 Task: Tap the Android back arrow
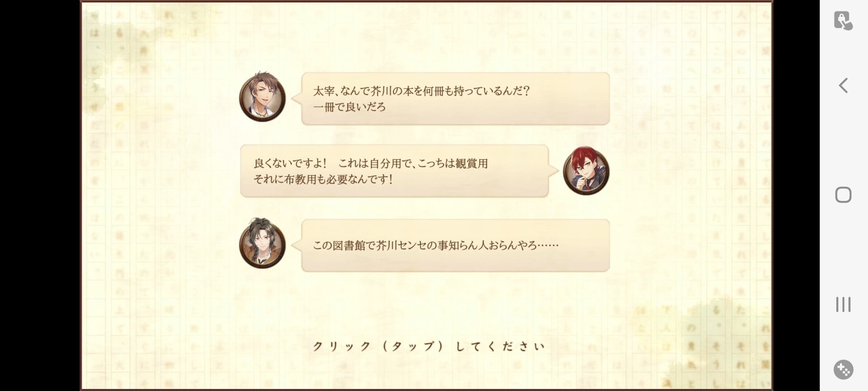(843, 86)
